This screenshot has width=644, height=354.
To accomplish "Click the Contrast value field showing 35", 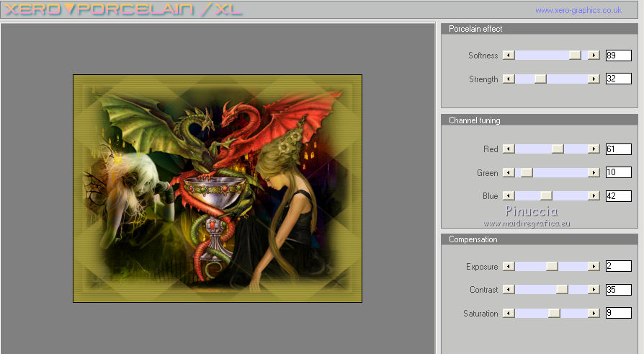I will pyautogui.click(x=619, y=289).
